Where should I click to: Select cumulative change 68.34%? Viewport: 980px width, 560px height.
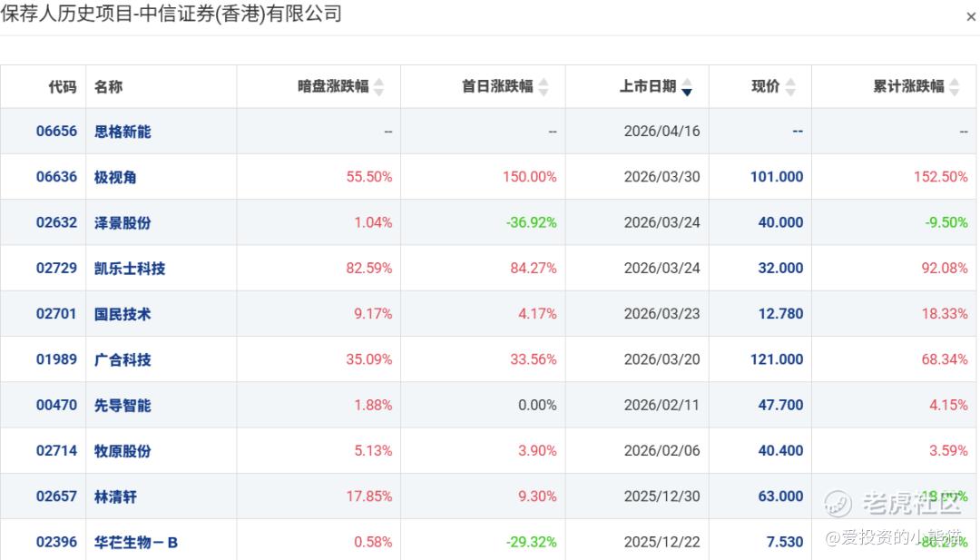click(945, 359)
